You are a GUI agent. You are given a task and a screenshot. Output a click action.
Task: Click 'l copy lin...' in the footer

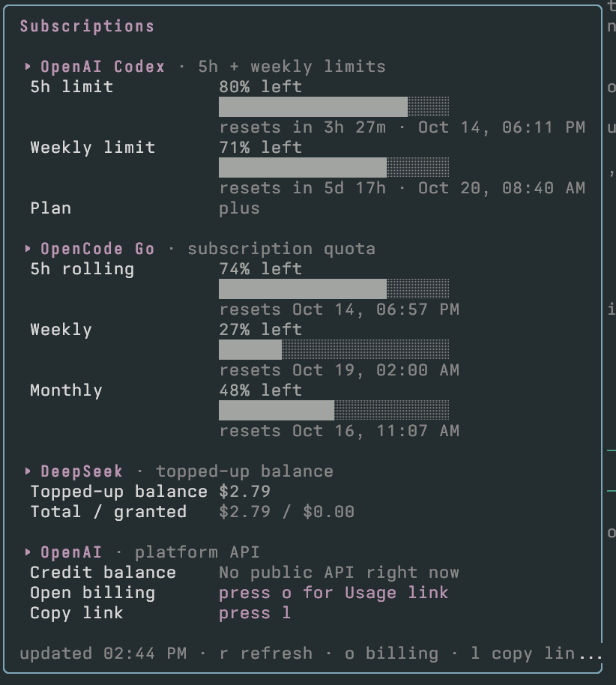[537, 654]
